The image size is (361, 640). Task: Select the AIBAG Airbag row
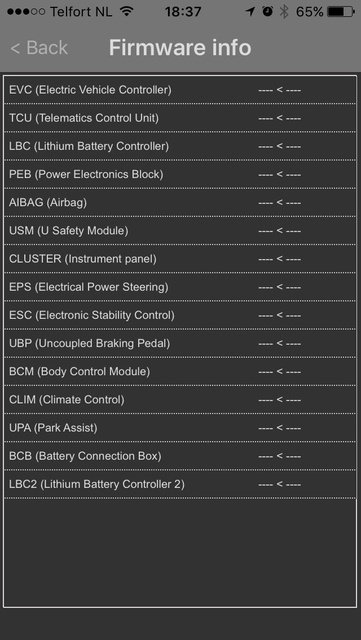180,202
